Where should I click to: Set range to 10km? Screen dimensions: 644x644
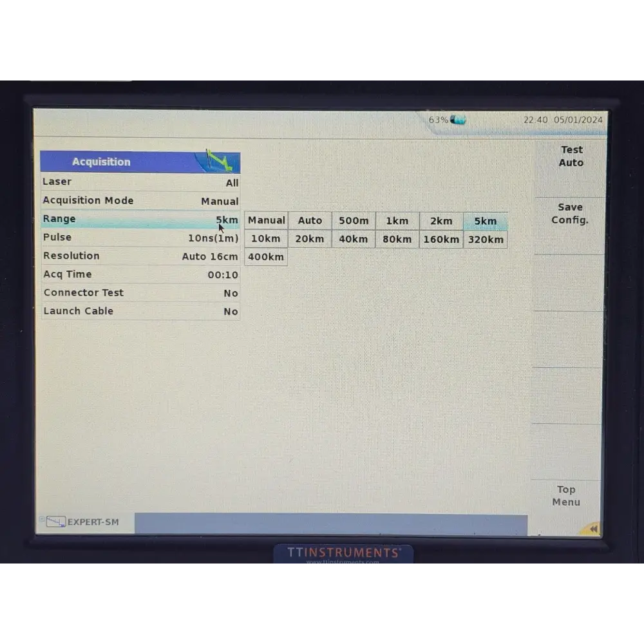(x=266, y=239)
